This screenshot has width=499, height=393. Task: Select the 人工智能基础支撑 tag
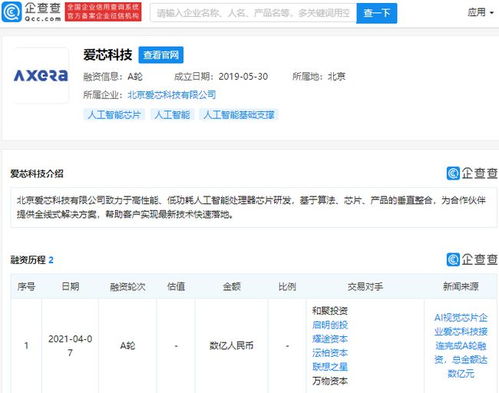coord(239,115)
